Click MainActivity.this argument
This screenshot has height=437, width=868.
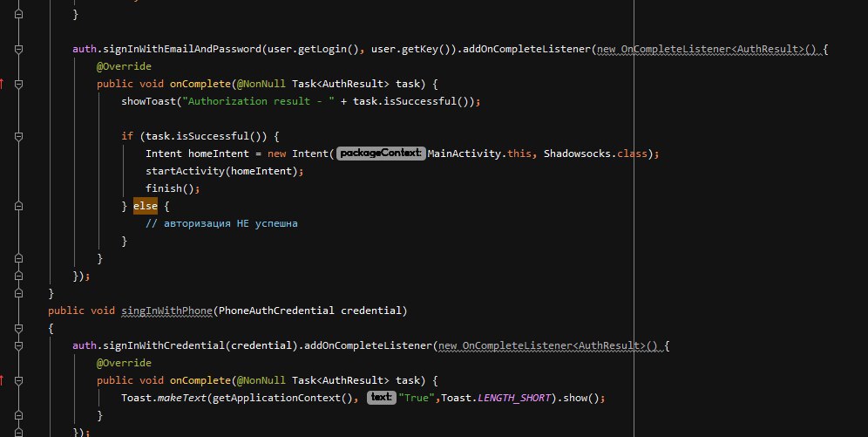coord(479,154)
